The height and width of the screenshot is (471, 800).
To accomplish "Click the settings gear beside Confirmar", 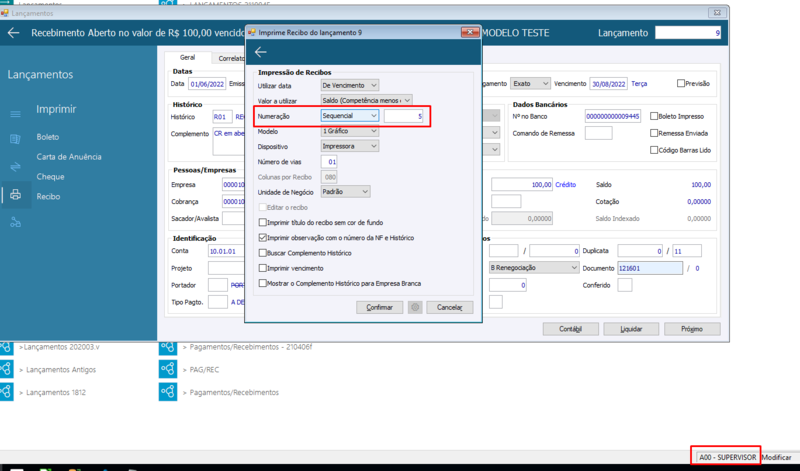I will 415,307.
